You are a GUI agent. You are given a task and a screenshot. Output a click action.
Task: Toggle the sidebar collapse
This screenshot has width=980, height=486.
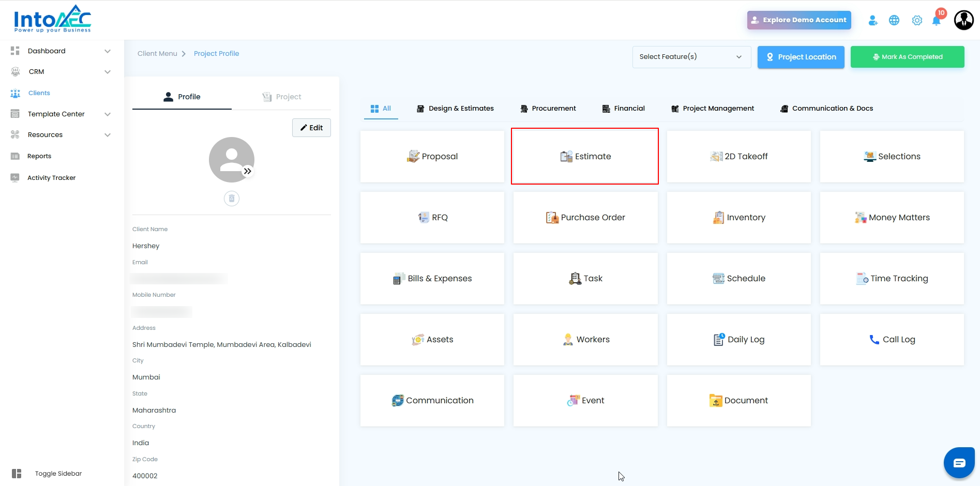[x=47, y=474]
